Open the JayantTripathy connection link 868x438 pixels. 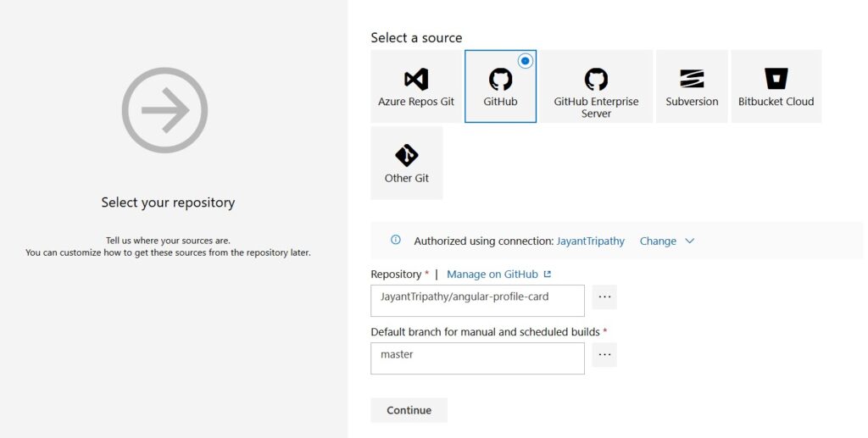591,241
